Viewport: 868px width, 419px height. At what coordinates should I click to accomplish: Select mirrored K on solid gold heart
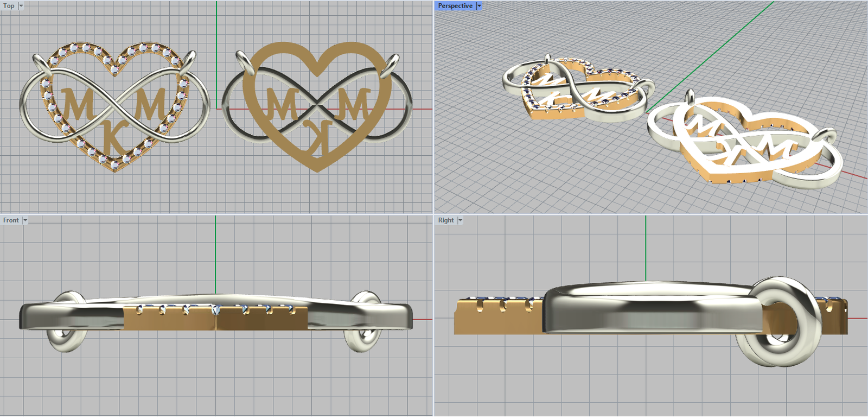(x=317, y=136)
